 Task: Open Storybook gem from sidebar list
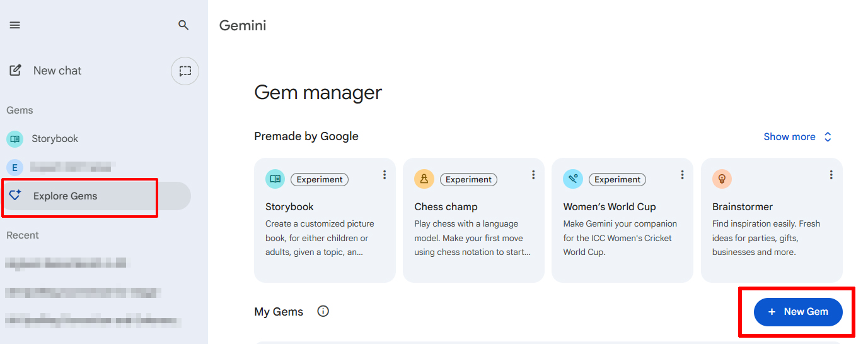[55, 139]
